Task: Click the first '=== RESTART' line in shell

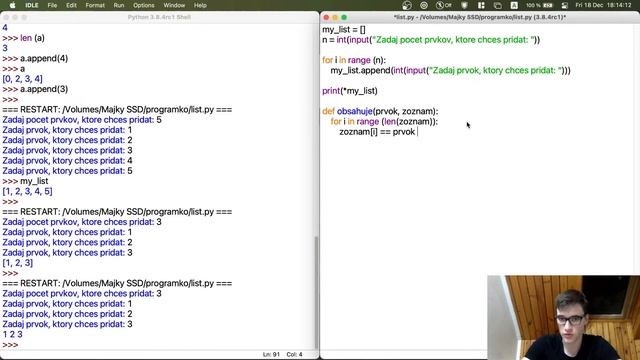Action: pyautogui.click(x=117, y=109)
